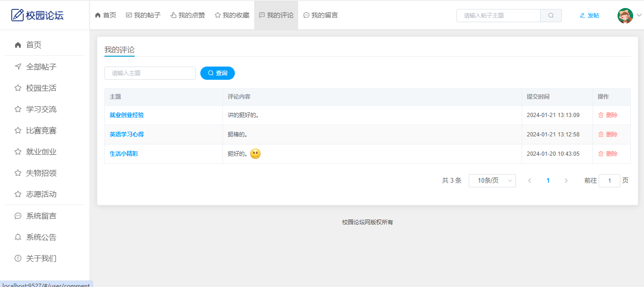Viewport: 644px width, 287px height.
Task: Focus the 请输入主题 filter input
Action: click(x=150, y=73)
